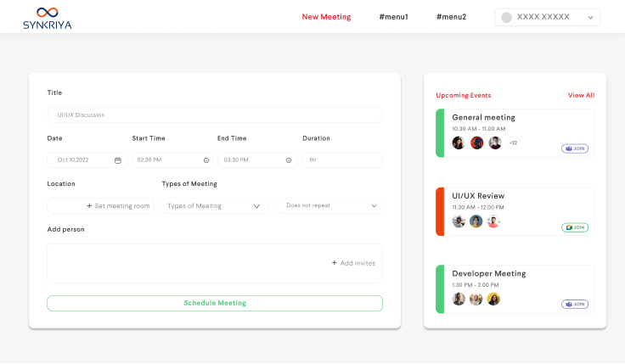Join the General meeting

tap(575, 148)
